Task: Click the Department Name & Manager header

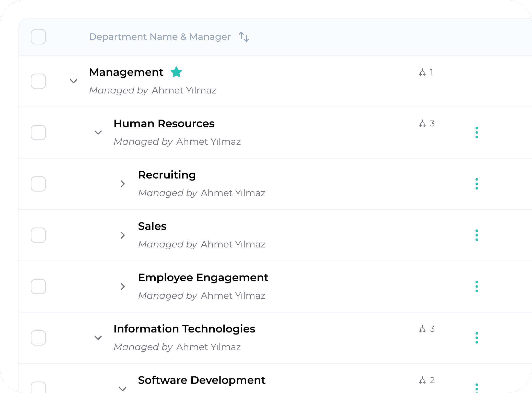Action: pyautogui.click(x=160, y=37)
